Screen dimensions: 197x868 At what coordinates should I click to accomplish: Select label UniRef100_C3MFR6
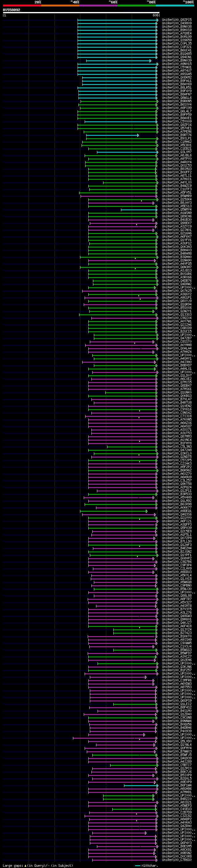(177, 680)
